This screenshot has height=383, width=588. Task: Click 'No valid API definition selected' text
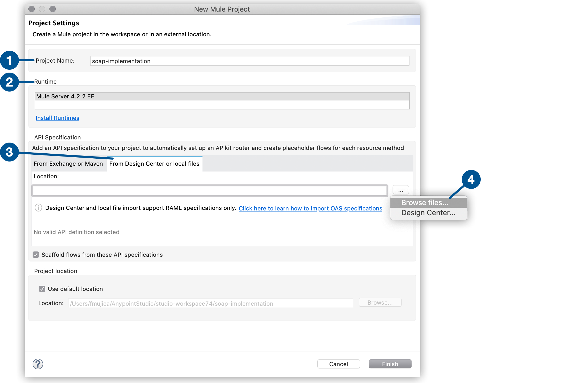tap(77, 232)
